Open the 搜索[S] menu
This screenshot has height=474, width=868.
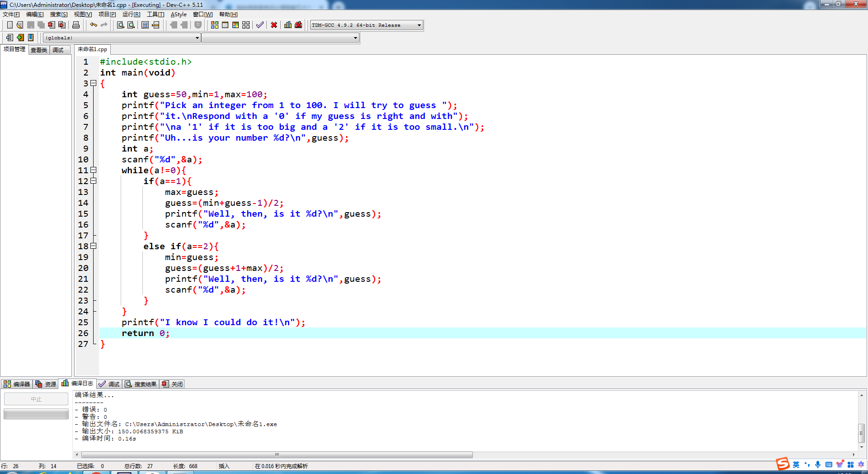tap(59, 14)
